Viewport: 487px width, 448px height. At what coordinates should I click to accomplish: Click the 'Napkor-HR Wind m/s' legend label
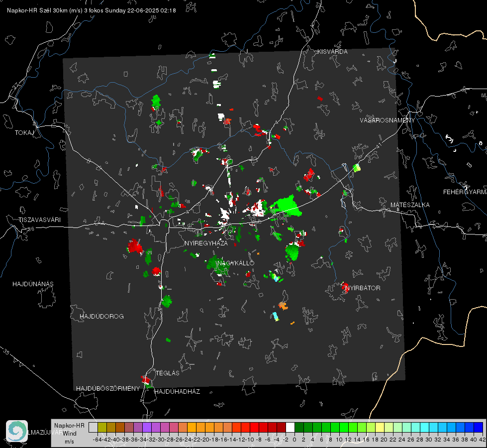69,434
